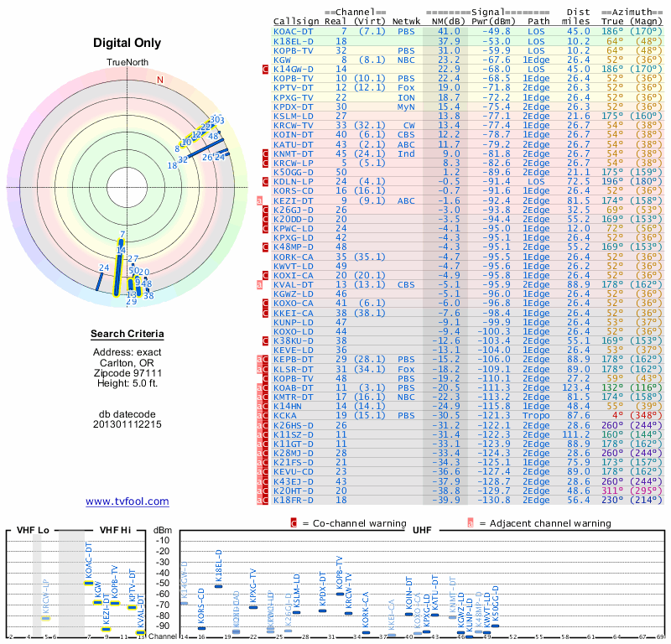The width and height of the screenshot is (671, 644).
Task: Click the co-channel warning icon beside K38KU-D
Action: (x=266, y=340)
